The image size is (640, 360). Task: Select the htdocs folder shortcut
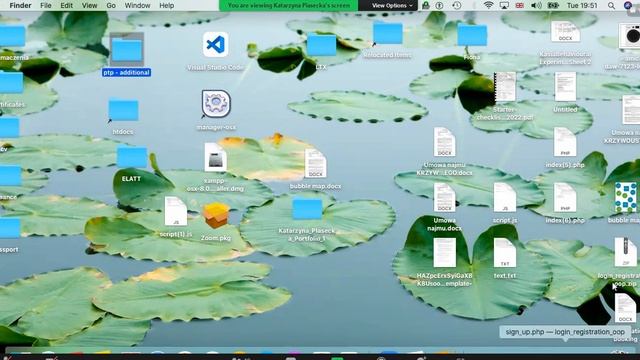click(x=123, y=110)
